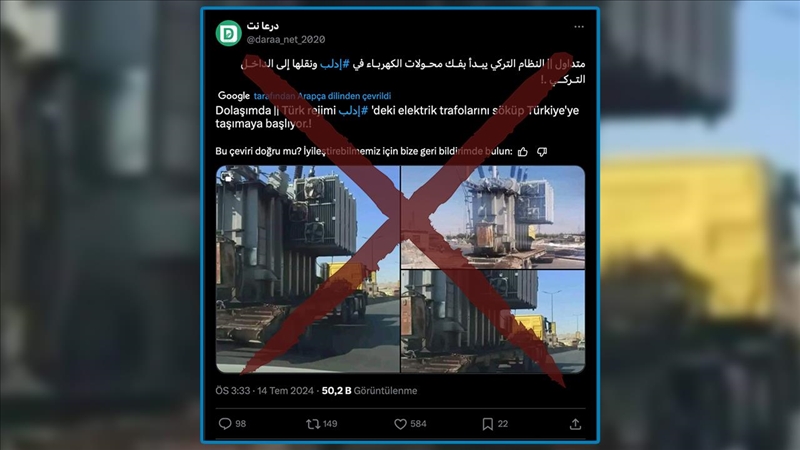Open the top-right transformer photo
800x450 pixels.
[493, 217]
